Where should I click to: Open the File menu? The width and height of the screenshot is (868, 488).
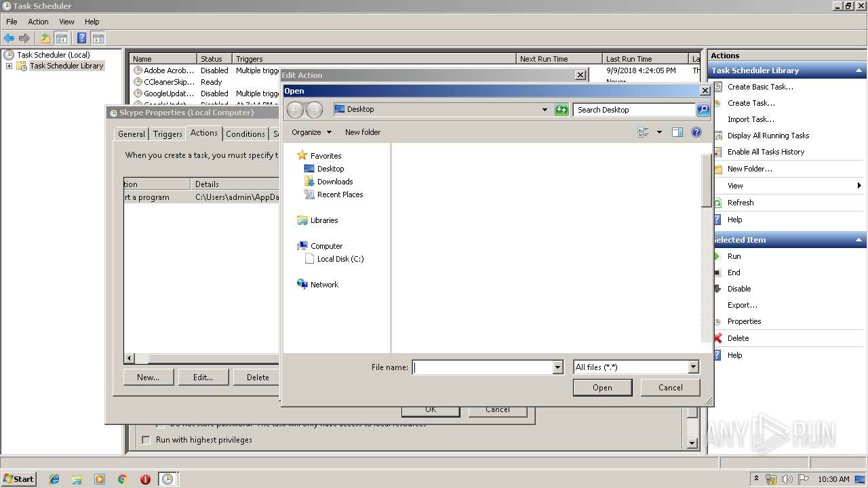point(12,22)
